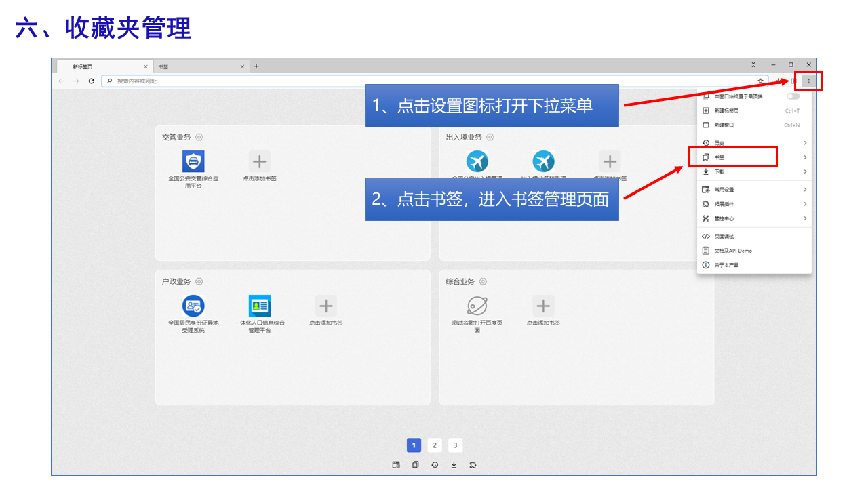
Task: Click the gear icon beside 出入境业务
Action: (490, 137)
